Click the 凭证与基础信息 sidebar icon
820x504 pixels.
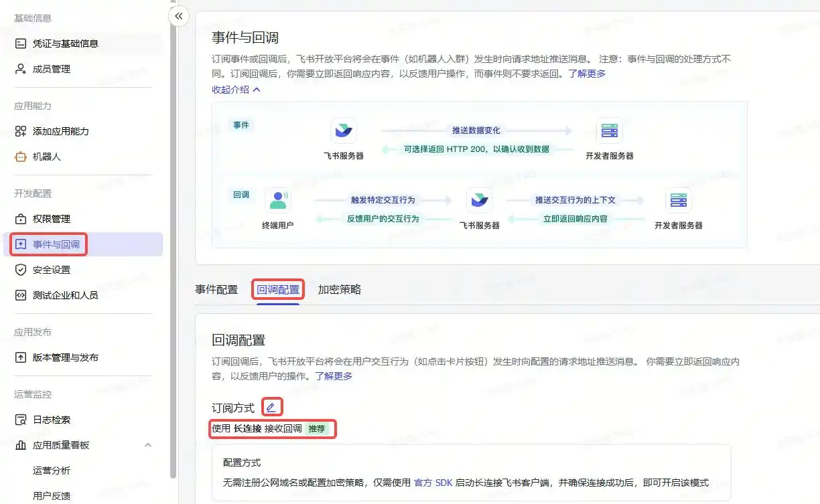pyautogui.click(x=21, y=44)
